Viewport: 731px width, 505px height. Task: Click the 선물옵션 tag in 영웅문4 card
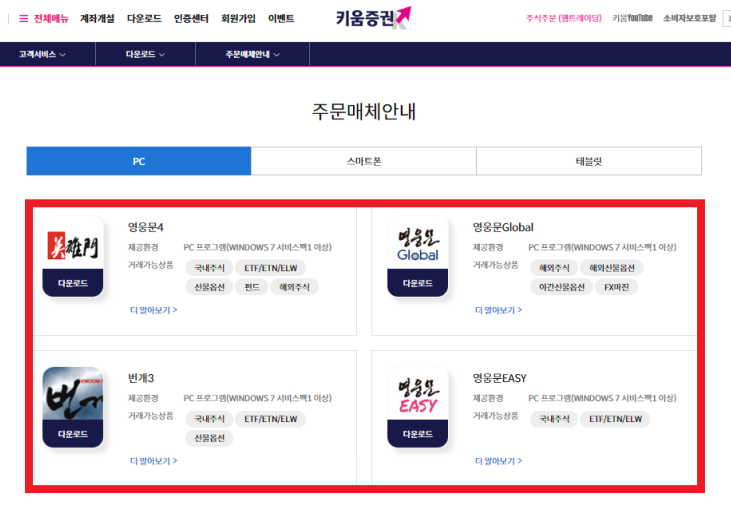pos(209,287)
